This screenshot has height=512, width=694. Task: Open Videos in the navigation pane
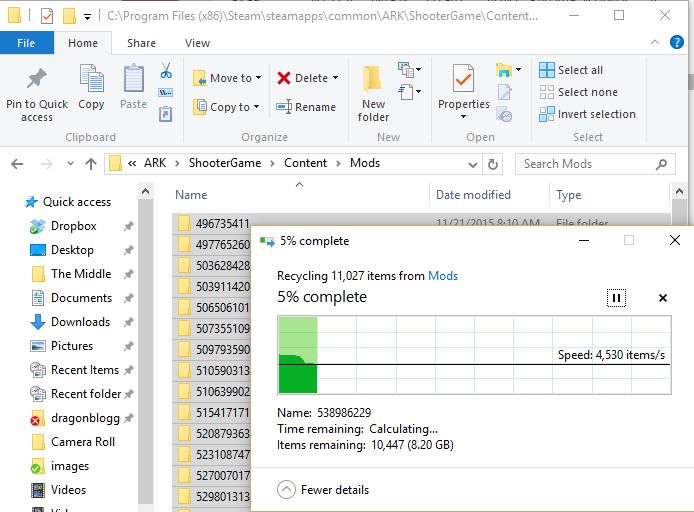pos(68,490)
